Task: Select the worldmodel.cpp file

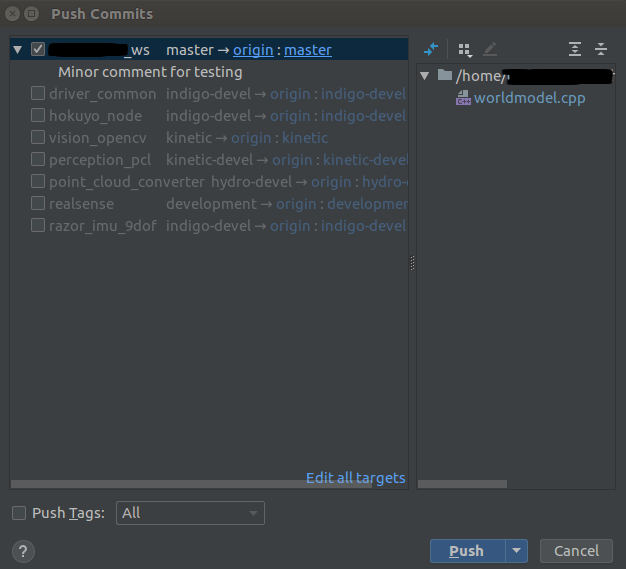Action: (x=529, y=98)
